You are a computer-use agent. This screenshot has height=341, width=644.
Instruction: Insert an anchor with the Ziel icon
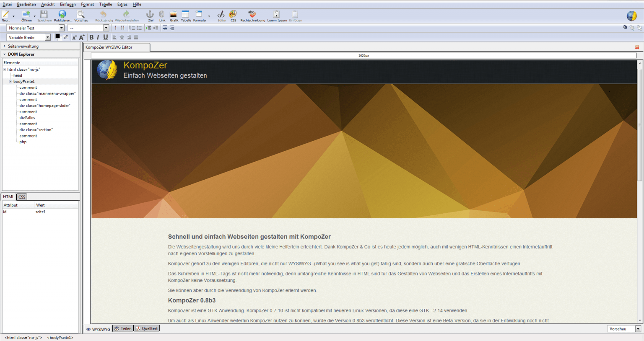point(150,16)
